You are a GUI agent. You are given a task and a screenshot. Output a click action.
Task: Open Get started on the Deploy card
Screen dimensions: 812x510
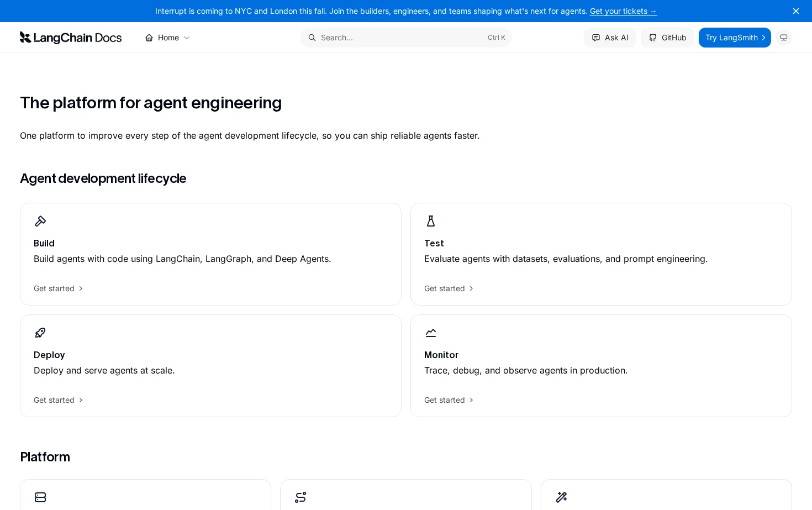tap(59, 400)
